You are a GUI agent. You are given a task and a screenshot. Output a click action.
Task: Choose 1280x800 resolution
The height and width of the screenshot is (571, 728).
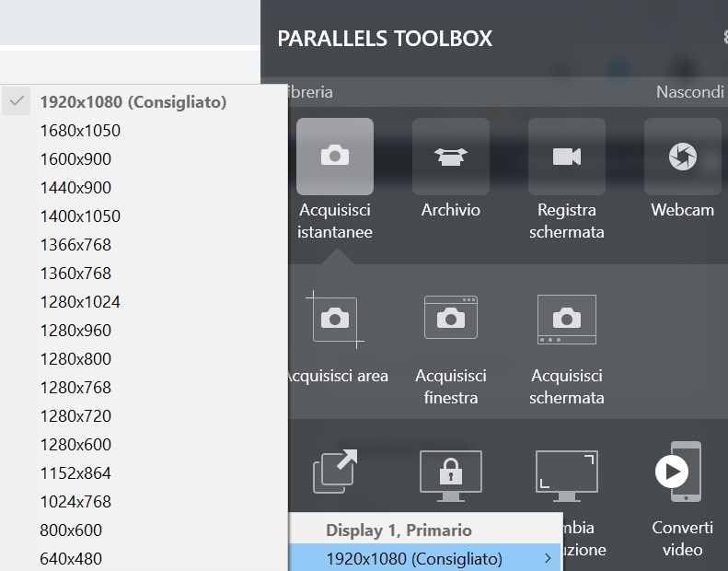pyautogui.click(x=144, y=358)
